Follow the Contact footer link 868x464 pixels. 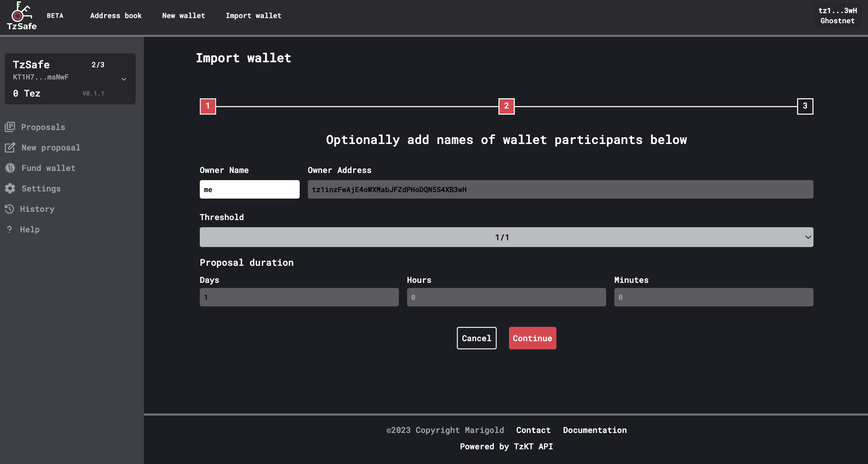[x=533, y=430]
